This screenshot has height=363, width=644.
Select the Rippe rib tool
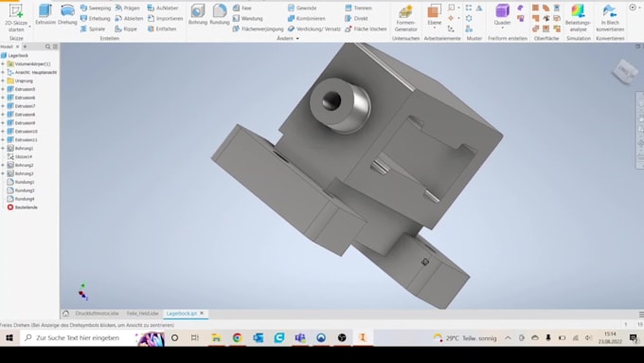click(x=126, y=28)
